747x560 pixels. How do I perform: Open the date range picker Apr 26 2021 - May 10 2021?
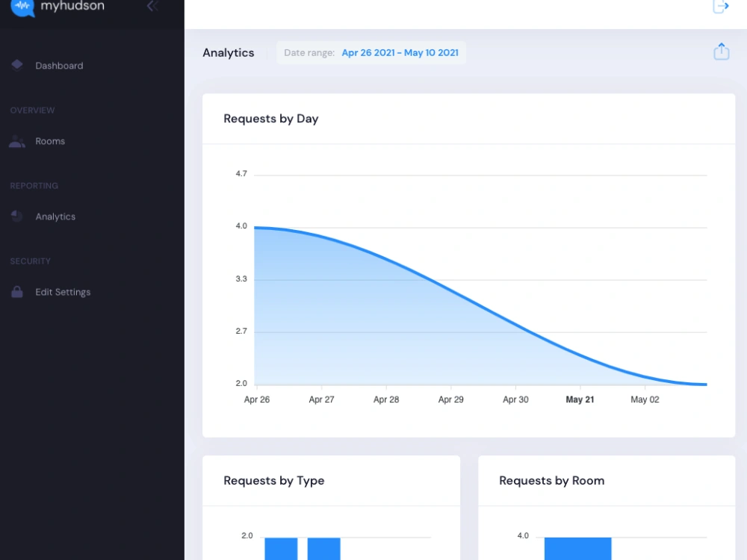click(371, 53)
